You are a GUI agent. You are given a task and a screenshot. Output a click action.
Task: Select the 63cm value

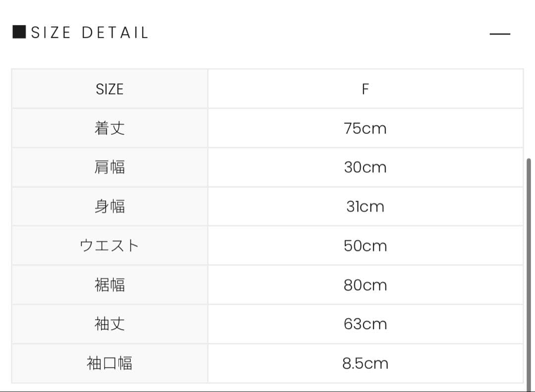point(365,324)
